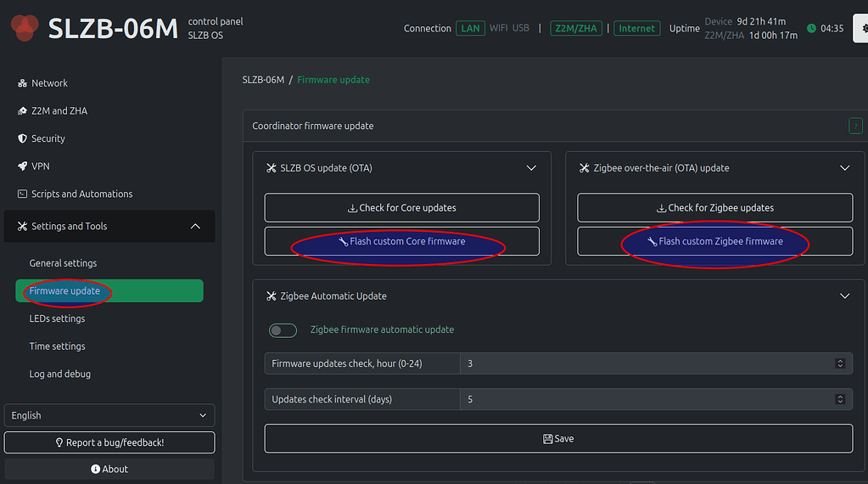Toggle Zigbee firmware automatic update switch
The width and height of the screenshot is (868, 484).
tap(283, 330)
